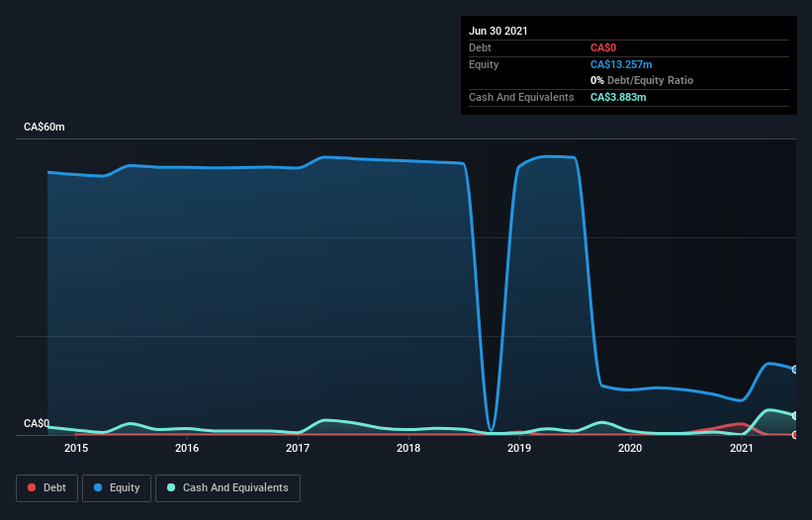The height and width of the screenshot is (520, 812).
Task: Click the 2016 x-axis label
Action: [187, 448]
